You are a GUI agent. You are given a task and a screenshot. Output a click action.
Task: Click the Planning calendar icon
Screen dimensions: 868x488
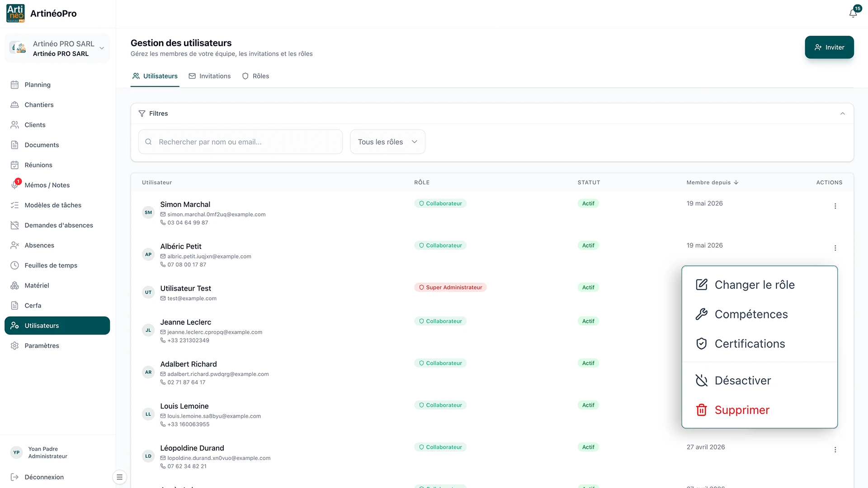[x=15, y=85]
